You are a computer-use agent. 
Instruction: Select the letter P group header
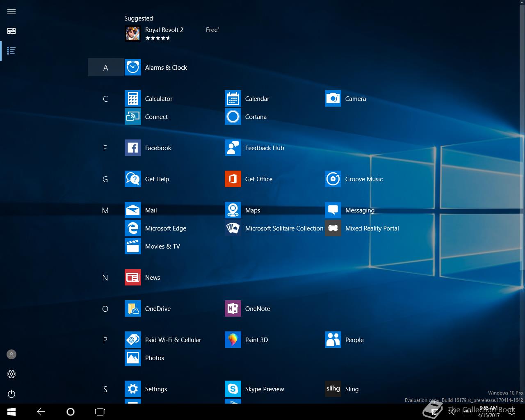point(105,340)
